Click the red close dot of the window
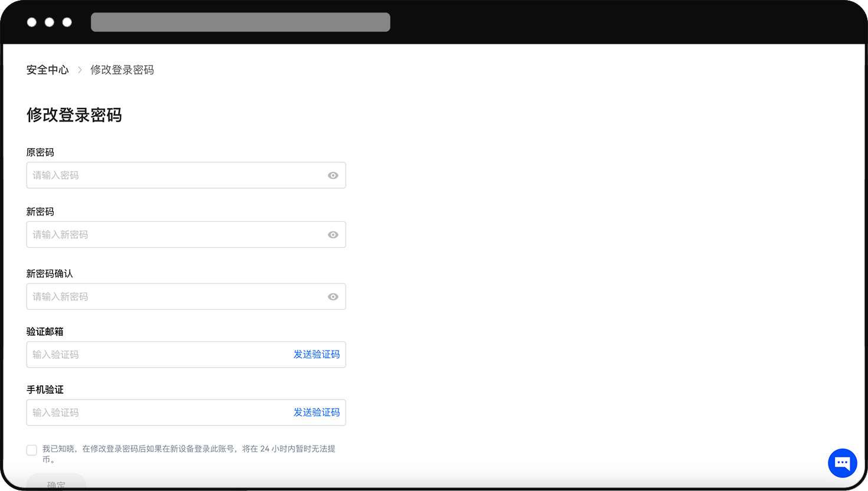 coord(31,22)
